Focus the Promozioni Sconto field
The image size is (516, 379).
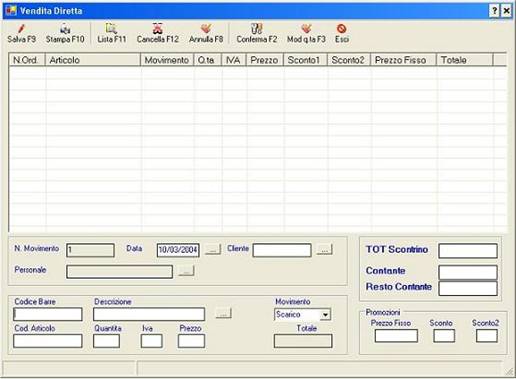pos(444,336)
